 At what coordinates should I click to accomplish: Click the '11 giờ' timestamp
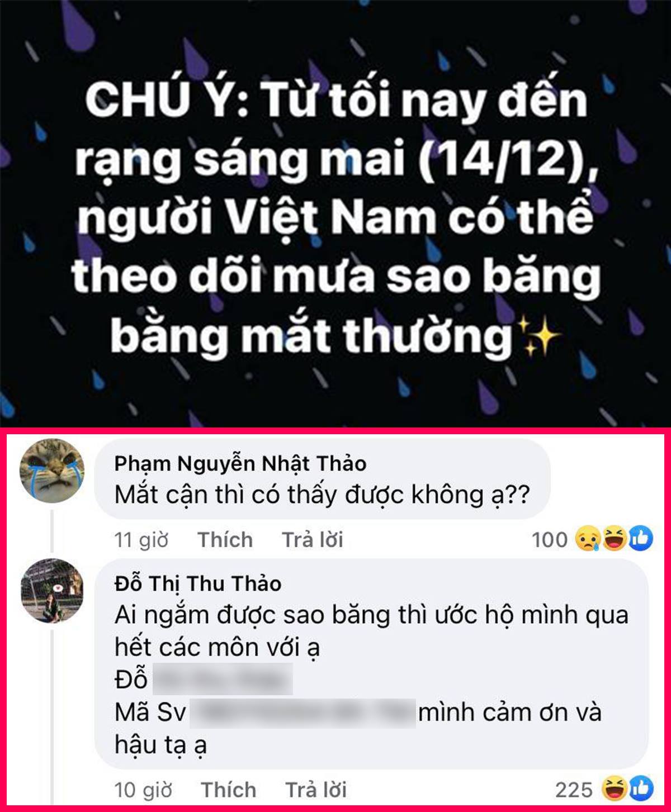click(x=141, y=540)
